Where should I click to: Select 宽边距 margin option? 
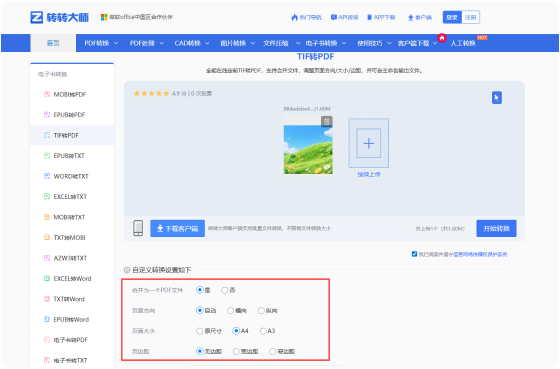tap(236, 351)
